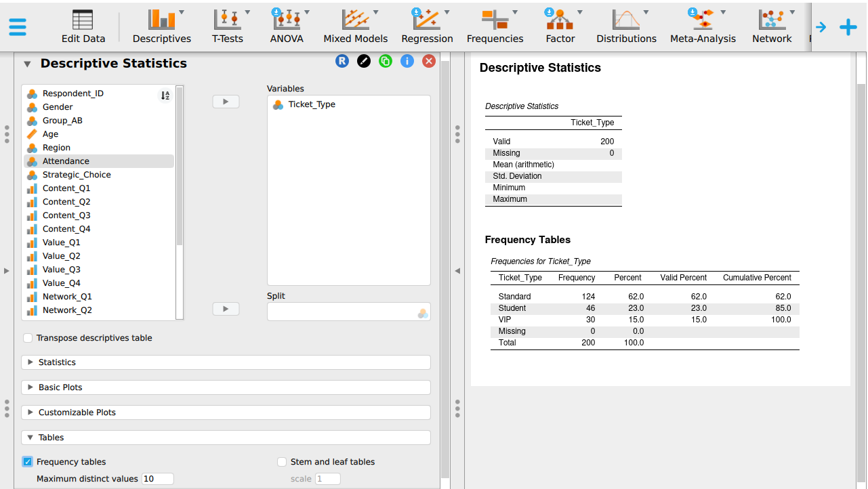The width and height of the screenshot is (868, 489).
Task: Click the black pencil edit-title icon
Action: [x=364, y=61]
